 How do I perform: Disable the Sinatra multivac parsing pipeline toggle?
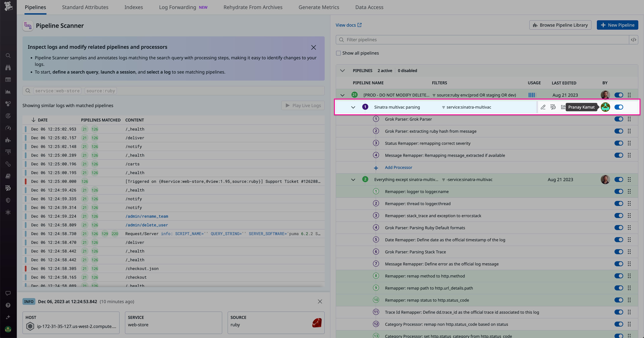pyautogui.click(x=619, y=107)
